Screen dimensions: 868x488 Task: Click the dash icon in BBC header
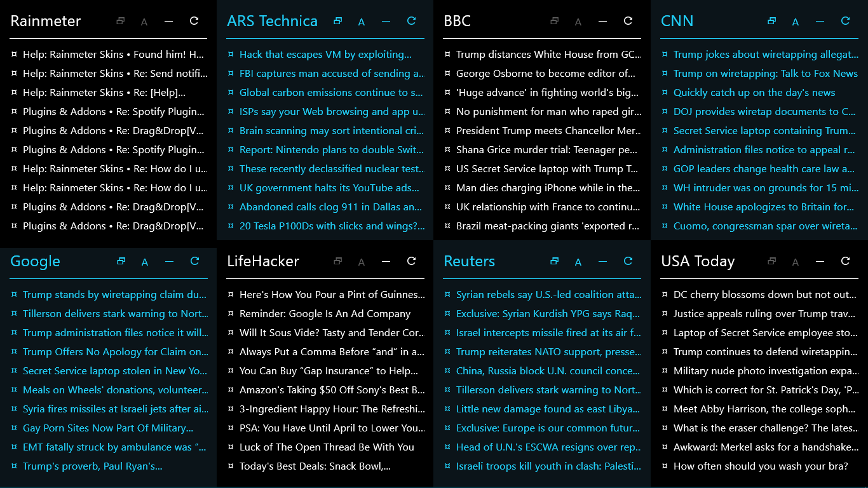(x=602, y=22)
